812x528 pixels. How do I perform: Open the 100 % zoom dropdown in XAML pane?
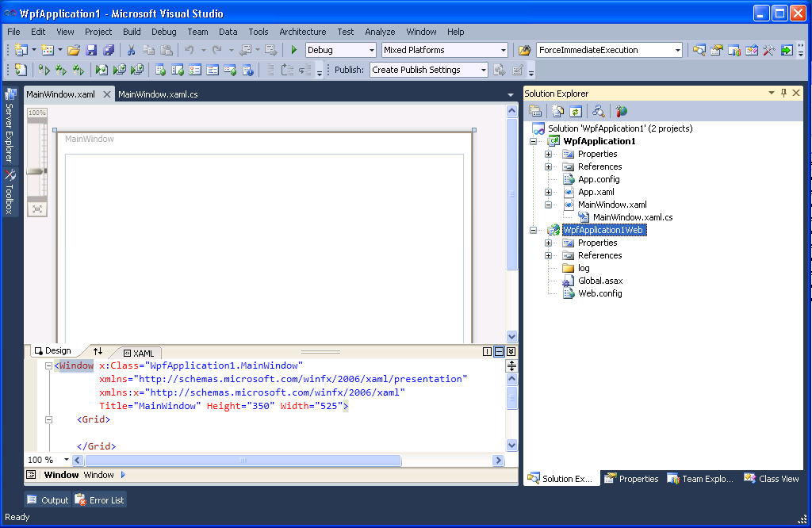point(67,460)
